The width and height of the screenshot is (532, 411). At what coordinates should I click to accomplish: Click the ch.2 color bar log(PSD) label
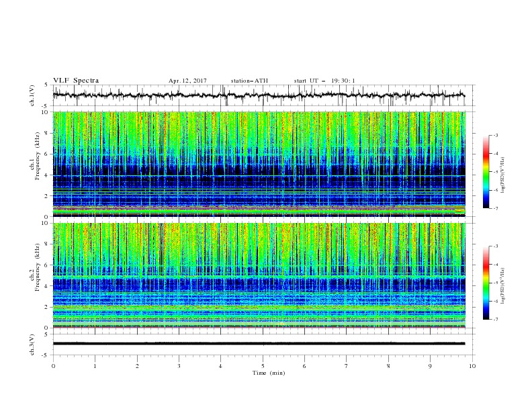click(503, 285)
